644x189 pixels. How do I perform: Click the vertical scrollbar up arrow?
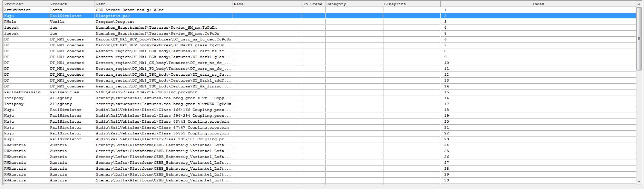pos(639,4)
